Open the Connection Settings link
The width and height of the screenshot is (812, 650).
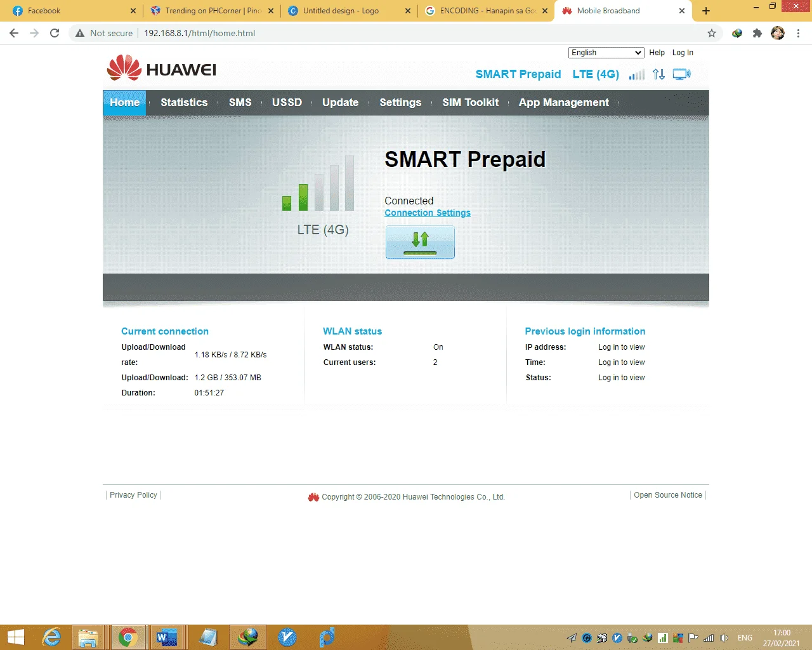(428, 213)
